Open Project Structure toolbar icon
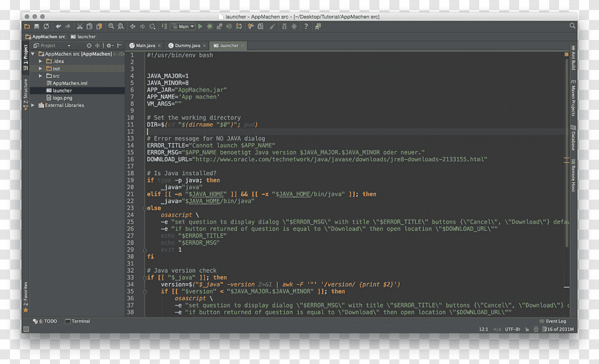This screenshot has height=364, width=599. (x=260, y=27)
